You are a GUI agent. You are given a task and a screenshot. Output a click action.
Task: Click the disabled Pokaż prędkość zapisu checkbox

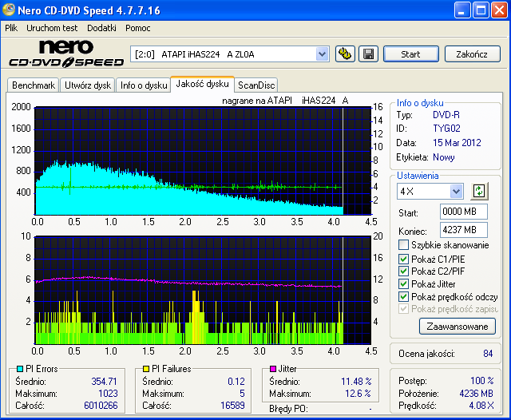[x=403, y=308]
